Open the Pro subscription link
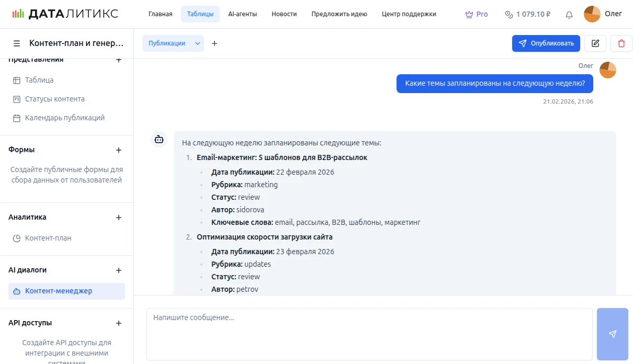 (477, 14)
